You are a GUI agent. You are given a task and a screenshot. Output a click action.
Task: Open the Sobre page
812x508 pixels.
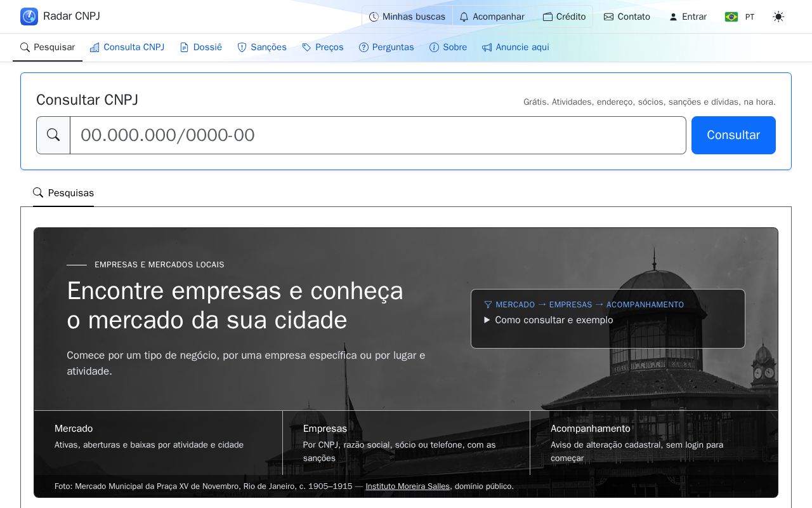[x=448, y=48]
